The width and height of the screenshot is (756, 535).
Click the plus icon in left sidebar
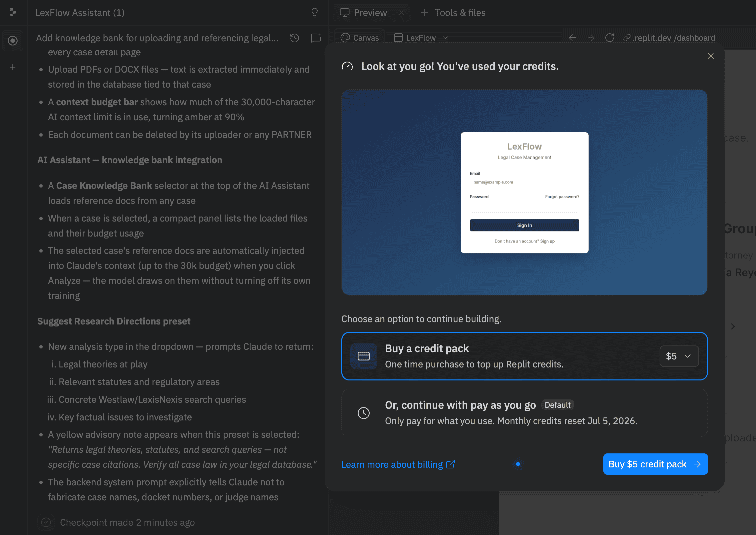pos(13,67)
